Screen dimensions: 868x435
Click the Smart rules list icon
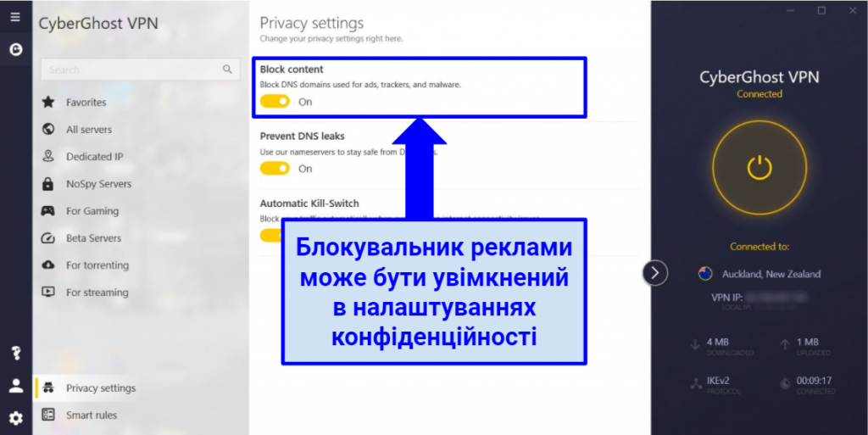point(48,415)
